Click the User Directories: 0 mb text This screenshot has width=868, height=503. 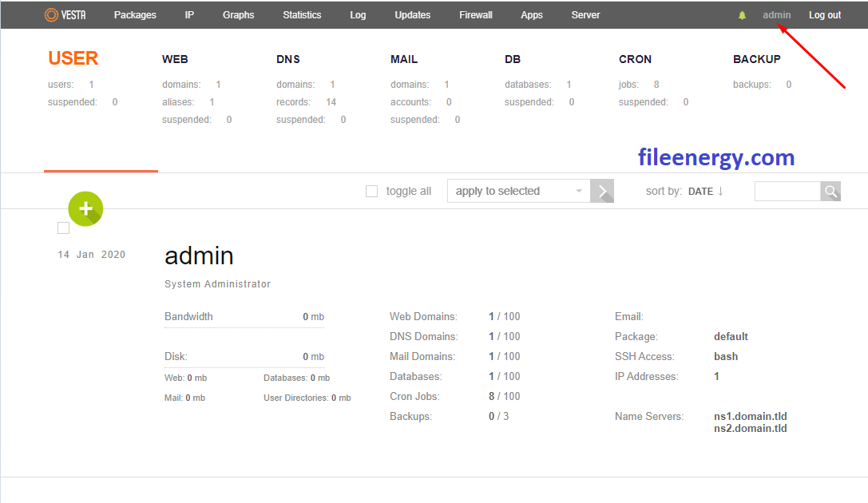point(307,398)
